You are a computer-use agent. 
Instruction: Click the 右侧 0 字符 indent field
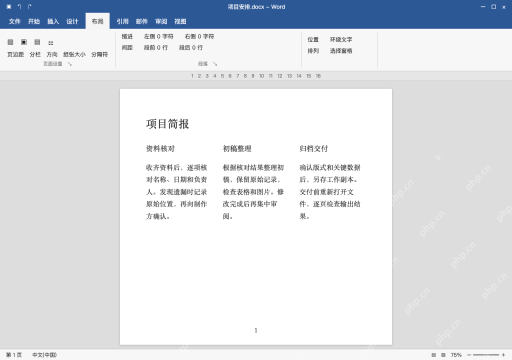coord(199,36)
